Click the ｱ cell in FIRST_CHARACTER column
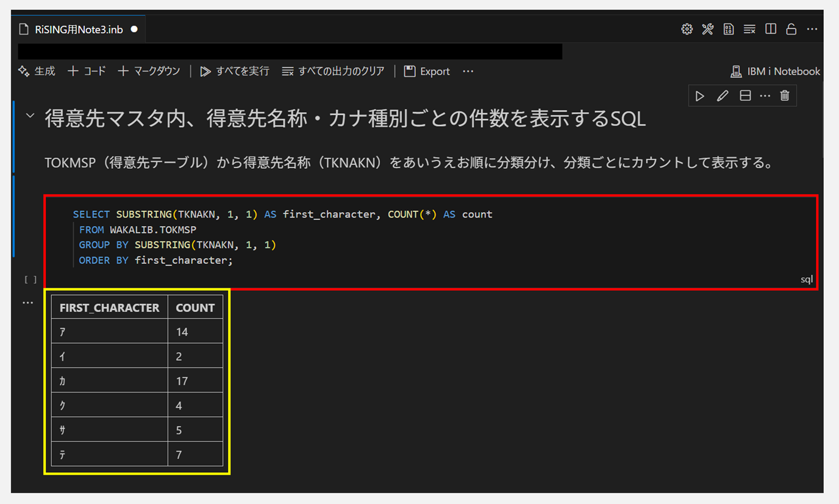Viewport: 839px width, 504px height. click(x=110, y=332)
